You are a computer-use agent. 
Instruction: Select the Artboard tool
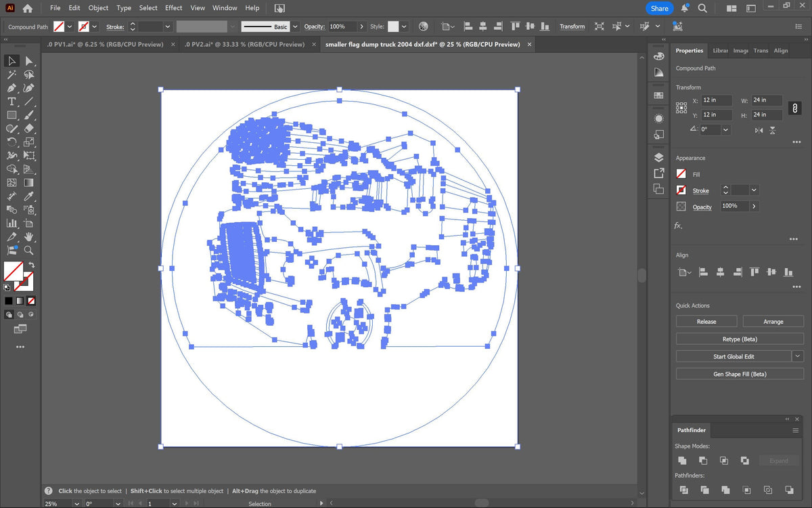[29, 223]
